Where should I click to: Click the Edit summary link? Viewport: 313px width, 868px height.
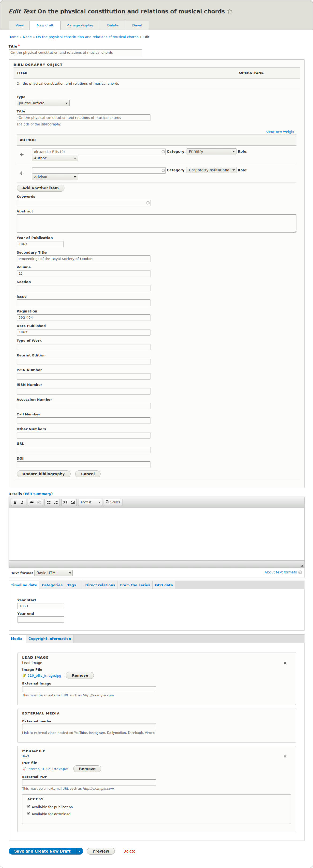tap(38, 494)
